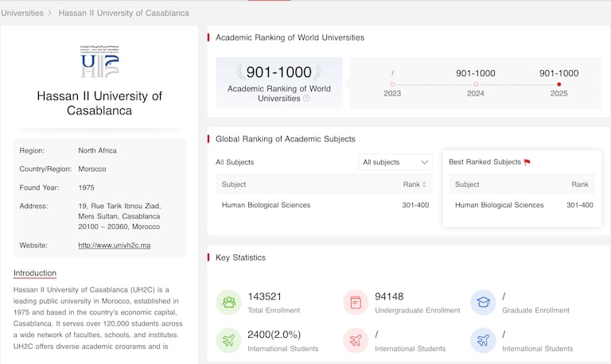Viewport: 611px width, 364px height.
Task: Select the 2023 ranking timeline point
Action: click(x=392, y=84)
